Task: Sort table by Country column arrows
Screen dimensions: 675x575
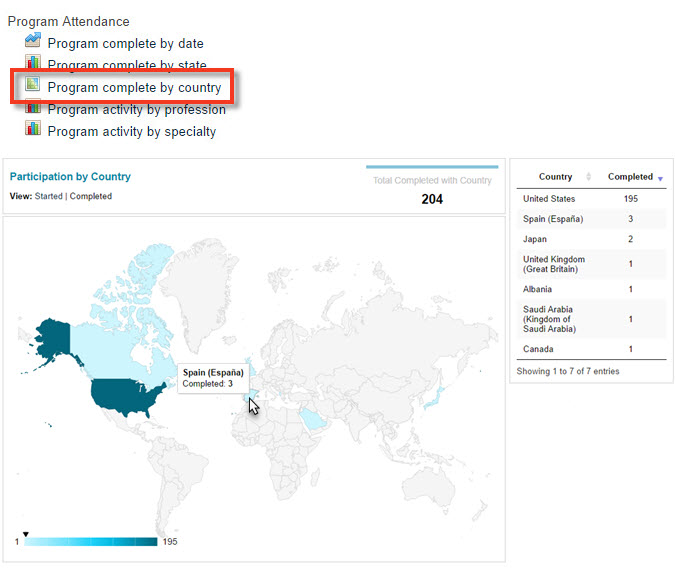Action: pyautogui.click(x=588, y=176)
